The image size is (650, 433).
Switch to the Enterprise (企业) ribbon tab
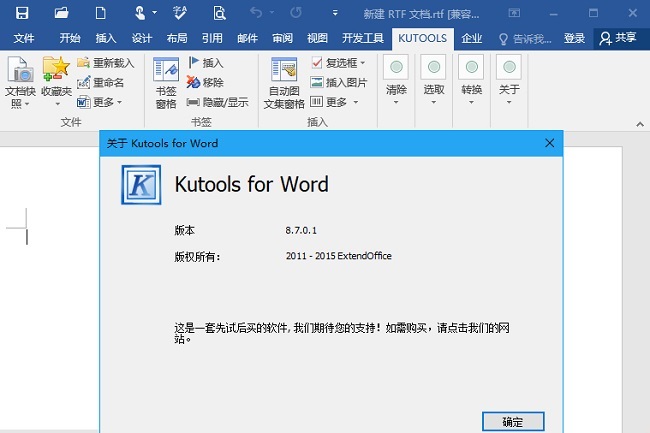pyautogui.click(x=471, y=38)
